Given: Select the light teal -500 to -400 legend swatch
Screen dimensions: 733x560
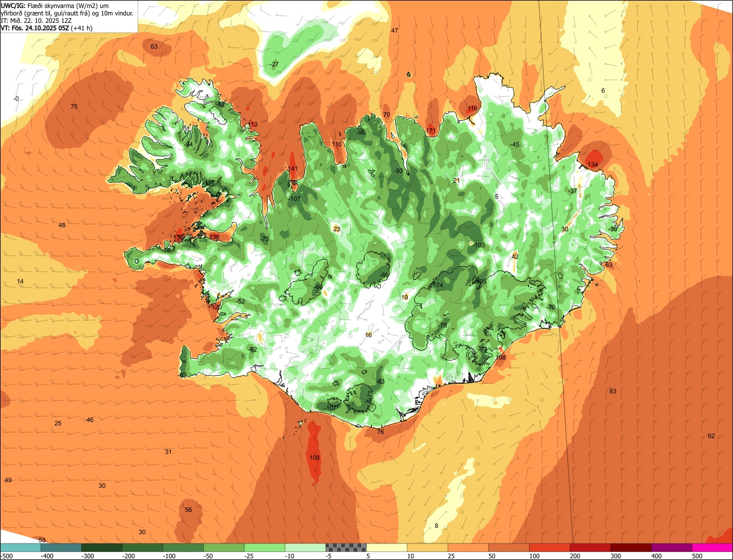Looking at the screenshot, I should 20,547.
